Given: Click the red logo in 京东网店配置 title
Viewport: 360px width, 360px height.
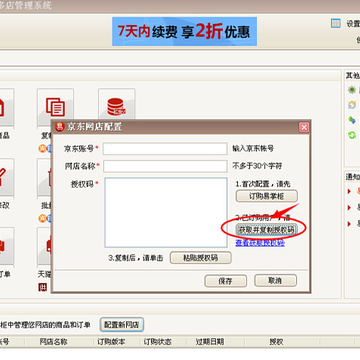Looking at the screenshot, I should tap(60, 127).
